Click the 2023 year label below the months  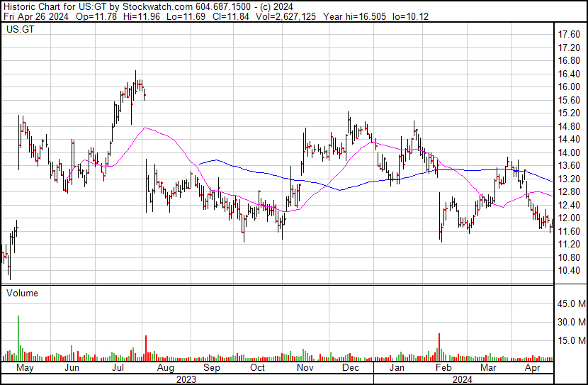[x=186, y=379]
